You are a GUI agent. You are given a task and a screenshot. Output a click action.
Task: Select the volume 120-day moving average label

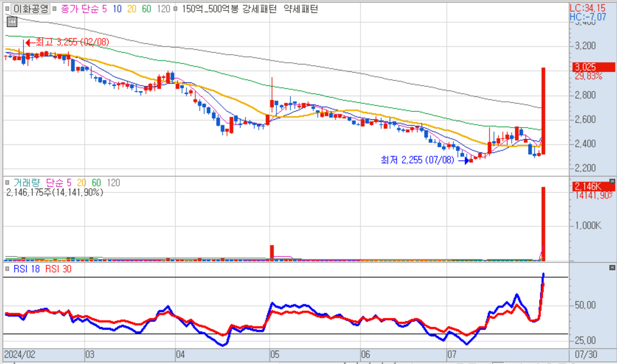point(113,183)
